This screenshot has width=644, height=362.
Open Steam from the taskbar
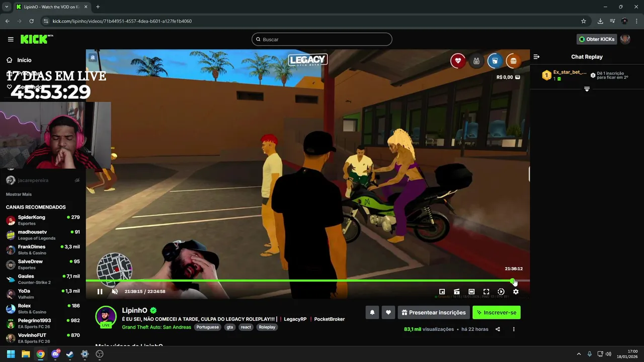point(70,354)
